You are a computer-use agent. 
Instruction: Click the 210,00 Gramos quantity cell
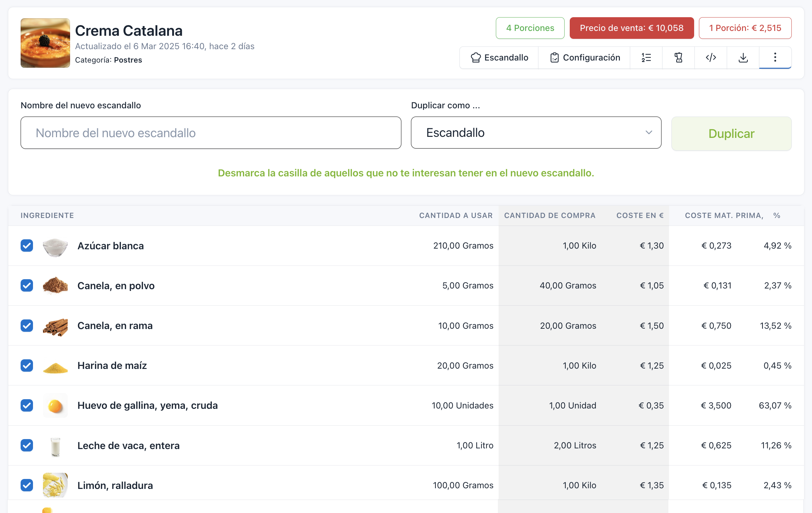[x=463, y=245]
